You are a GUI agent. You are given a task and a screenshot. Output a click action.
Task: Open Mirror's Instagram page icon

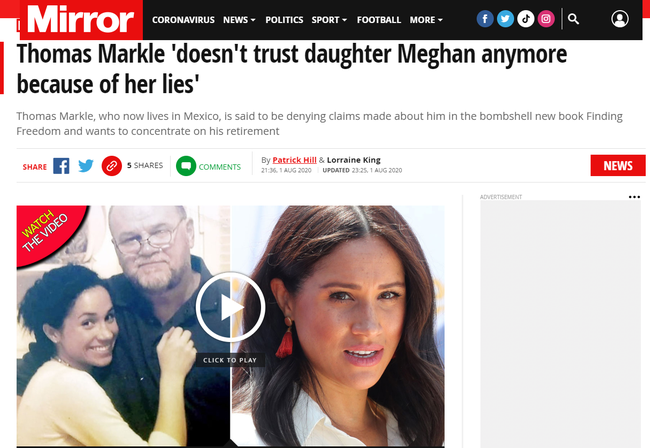point(546,19)
